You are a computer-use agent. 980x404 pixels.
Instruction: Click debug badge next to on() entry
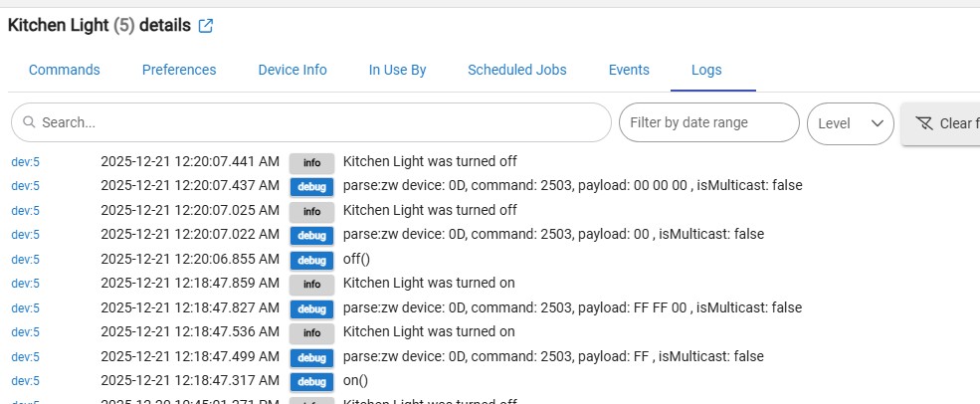[x=311, y=381]
